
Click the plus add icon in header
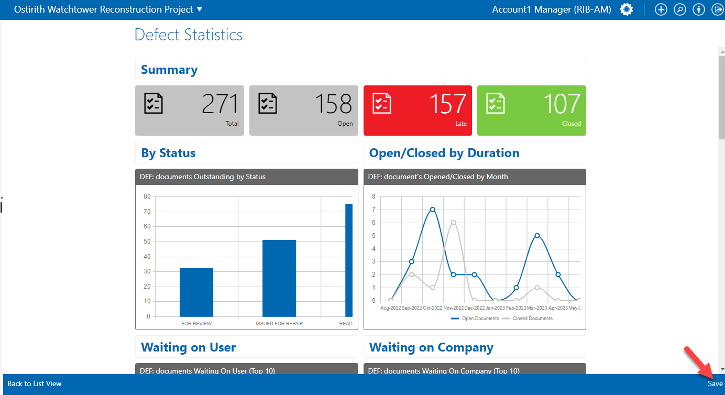tap(661, 9)
